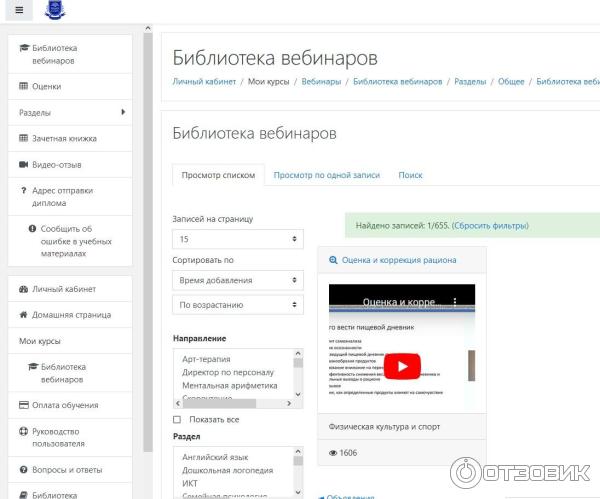The width and height of the screenshot is (600, 499).
Task: Select Ментальная арифметика in Направление list
Action: click(230, 386)
